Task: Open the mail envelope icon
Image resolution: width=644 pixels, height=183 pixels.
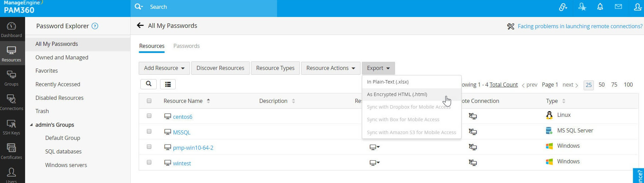Action: [618, 7]
